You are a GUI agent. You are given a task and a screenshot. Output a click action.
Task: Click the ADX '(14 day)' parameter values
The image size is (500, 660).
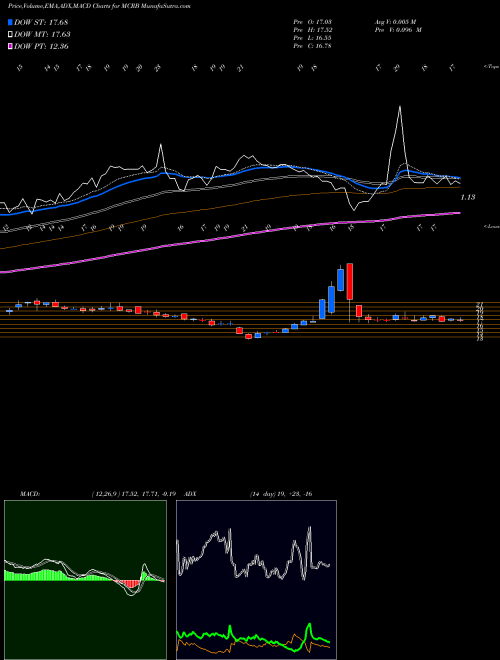(281, 494)
